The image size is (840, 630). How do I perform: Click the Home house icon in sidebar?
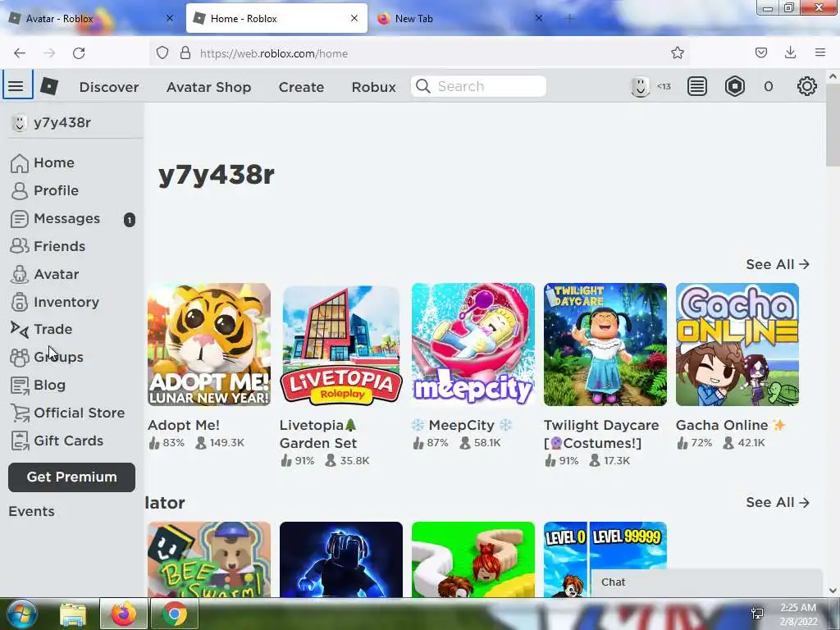tap(20, 163)
